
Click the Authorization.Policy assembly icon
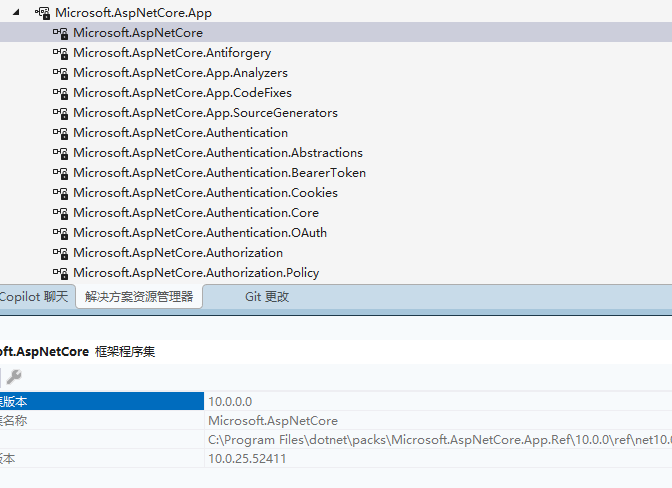(x=60, y=273)
